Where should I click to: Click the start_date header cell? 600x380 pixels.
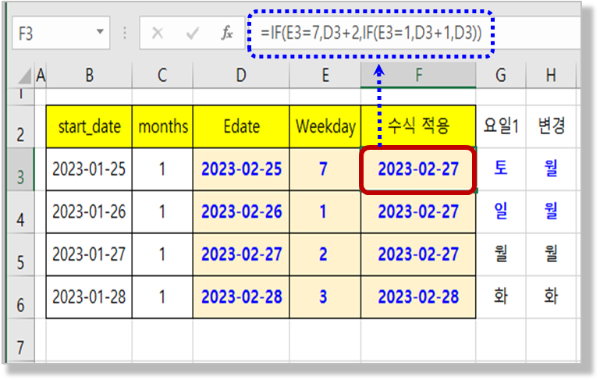click(x=89, y=127)
